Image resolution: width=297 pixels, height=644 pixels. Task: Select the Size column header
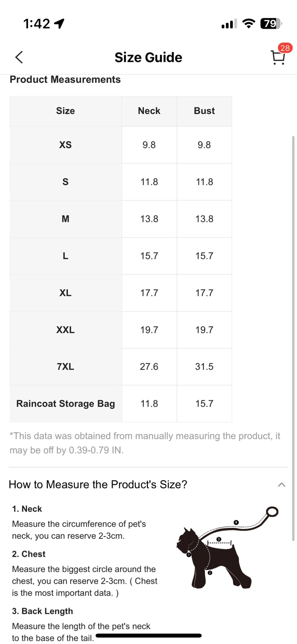[66, 111]
